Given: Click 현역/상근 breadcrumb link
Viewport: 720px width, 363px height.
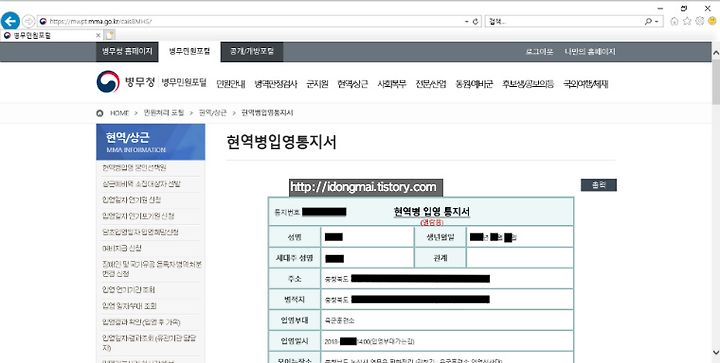Looking at the screenshot, I should click(213, 113).
